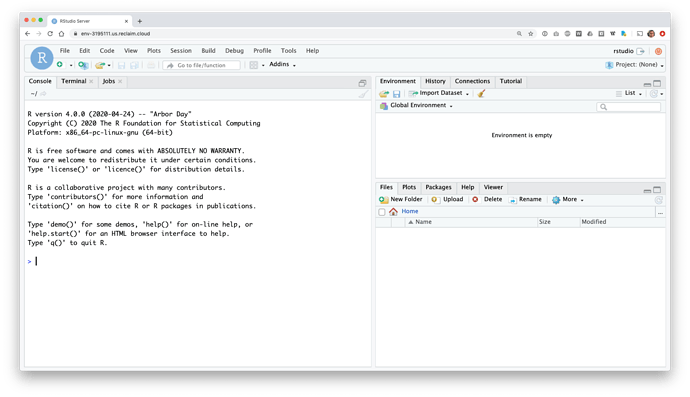The width and height of the screenshot is (690, 397).
Task: Click the sign out icon beside rstudio
Action: (x=641, y=51)
